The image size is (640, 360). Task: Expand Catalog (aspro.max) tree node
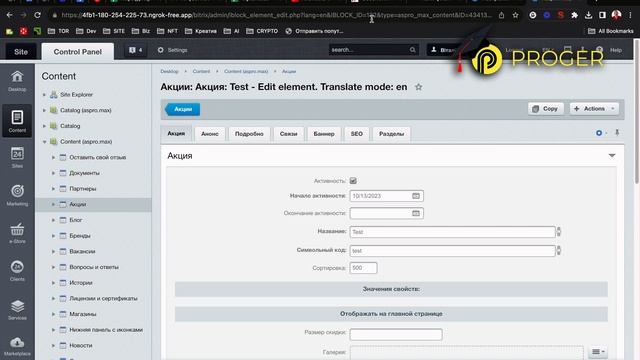click(44, 110)
